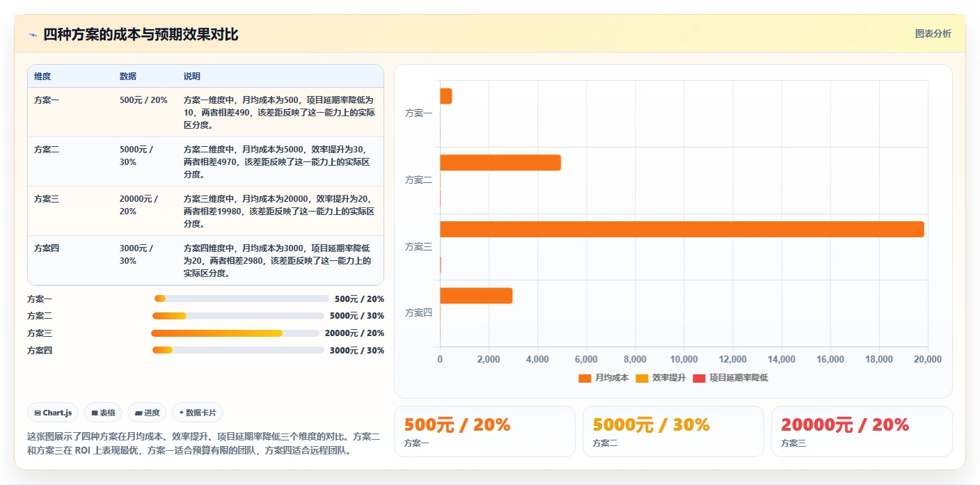
Task: Click 方案三 progress bar
Action: click(235, 333)
